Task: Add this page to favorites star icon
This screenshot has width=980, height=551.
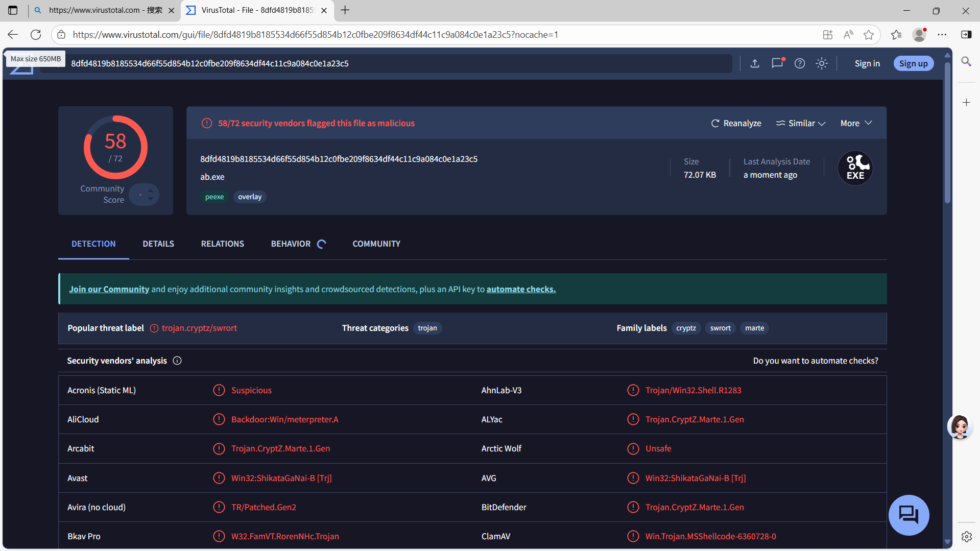Action: pos(869,35)
